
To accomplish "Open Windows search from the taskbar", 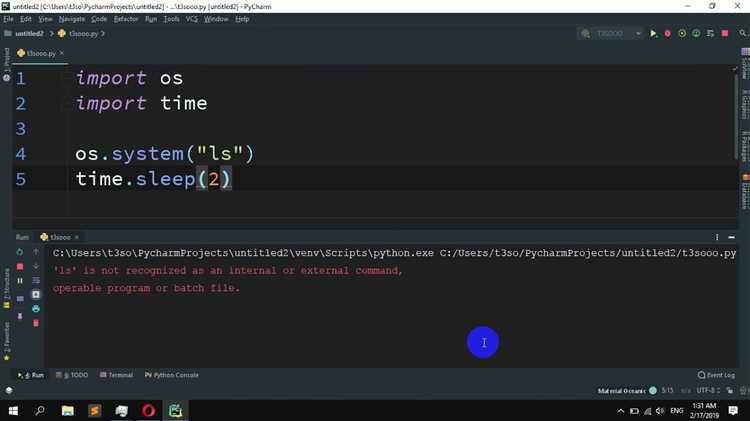I will pos(40,410).
